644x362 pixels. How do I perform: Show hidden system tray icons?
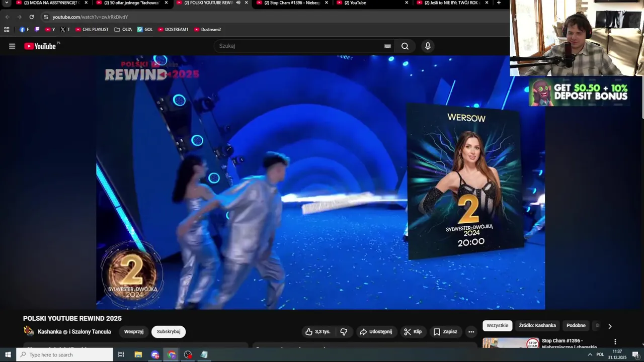tap(590, 354)
